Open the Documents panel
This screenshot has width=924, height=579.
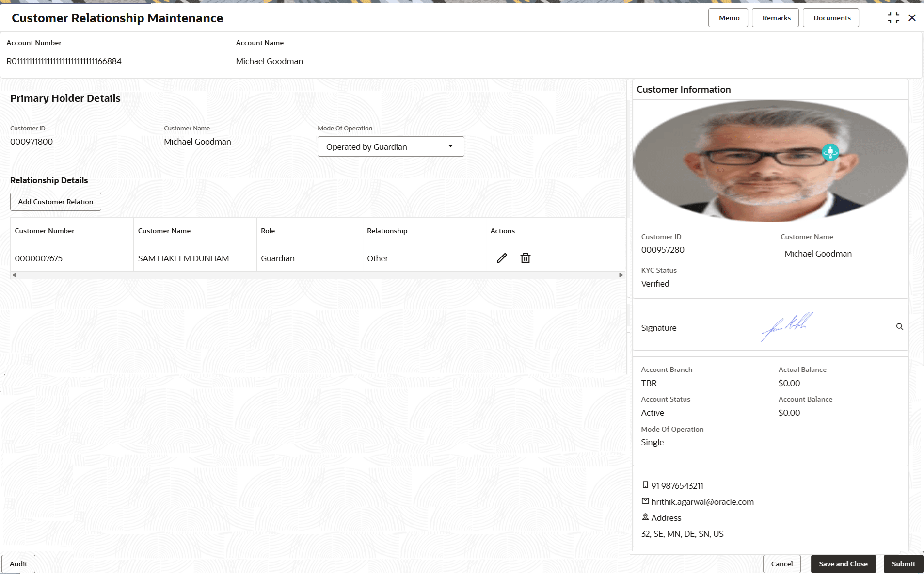pyautogui.click(x=831, y=18)
